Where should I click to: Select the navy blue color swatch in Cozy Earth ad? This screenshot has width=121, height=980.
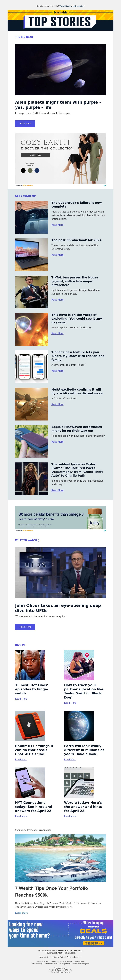tap(37, 170)
